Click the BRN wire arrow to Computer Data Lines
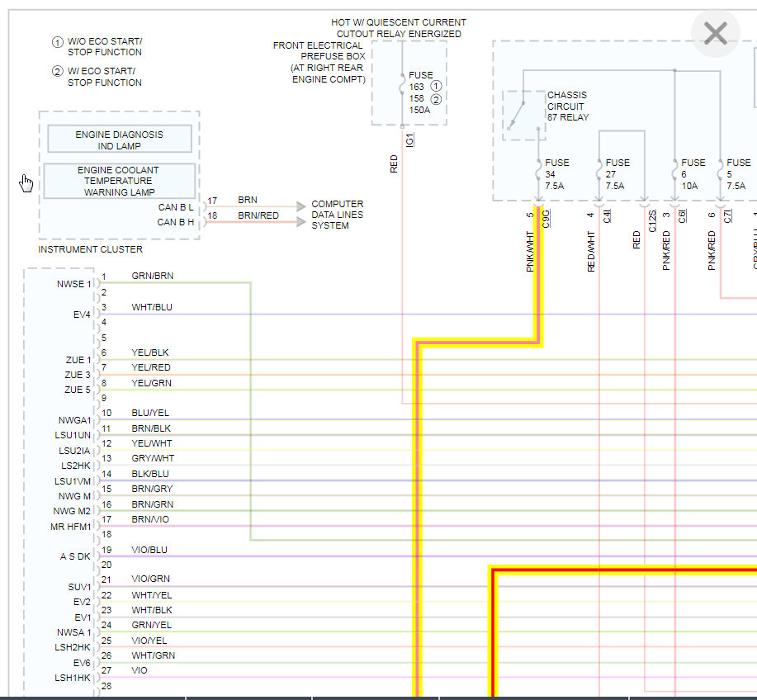This screenshot has height=700, width=757. (x=300, y=206)
